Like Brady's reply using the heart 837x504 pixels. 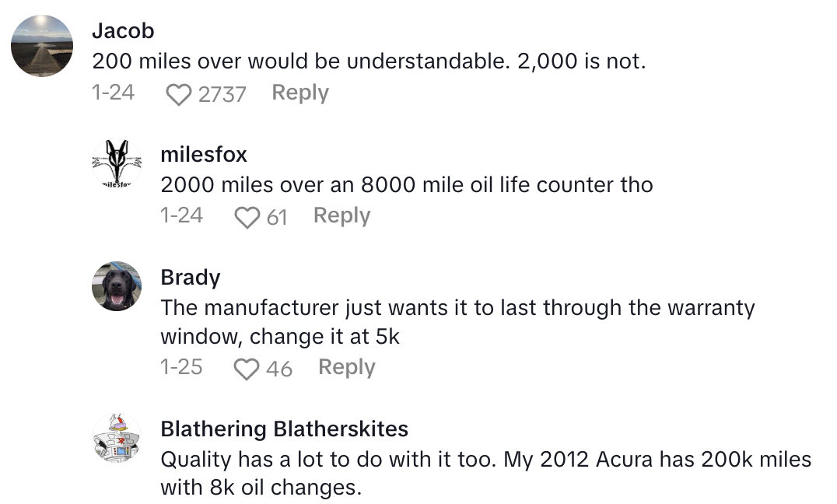pyautogui.click(x=247, y=369)
